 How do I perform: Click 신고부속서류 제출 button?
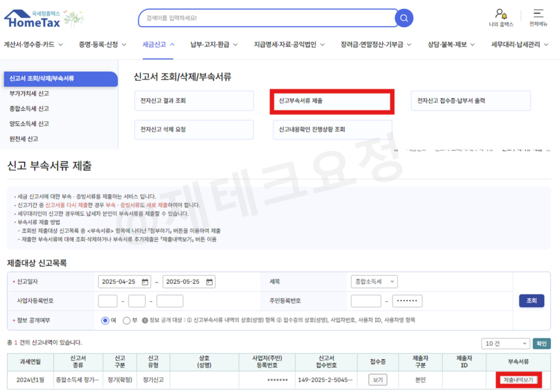click(332, 101)
